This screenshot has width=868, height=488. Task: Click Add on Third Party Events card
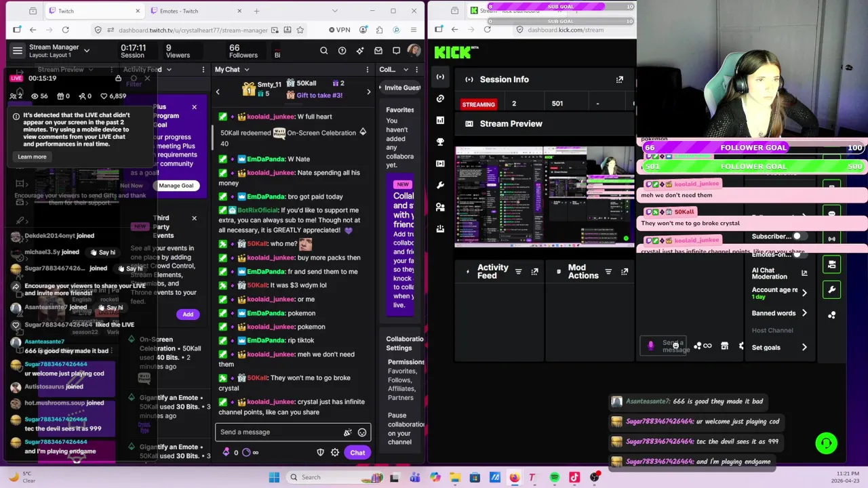[x=188, y=314]
